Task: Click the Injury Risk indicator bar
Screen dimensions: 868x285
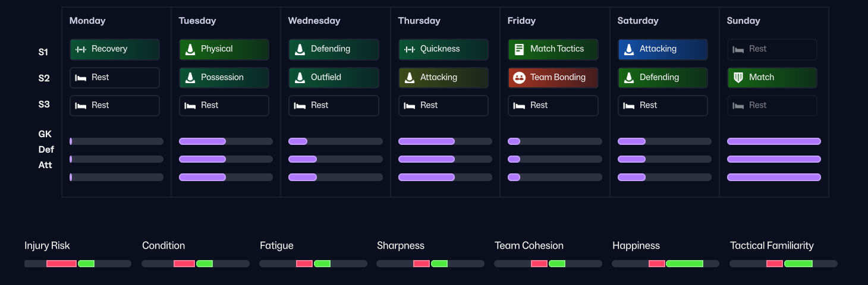Action: tap(78, 264)
